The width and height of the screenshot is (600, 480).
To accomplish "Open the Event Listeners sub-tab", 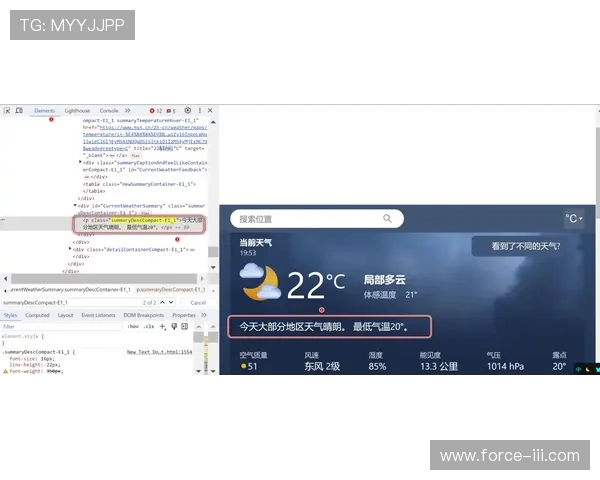I will point(98,315).
